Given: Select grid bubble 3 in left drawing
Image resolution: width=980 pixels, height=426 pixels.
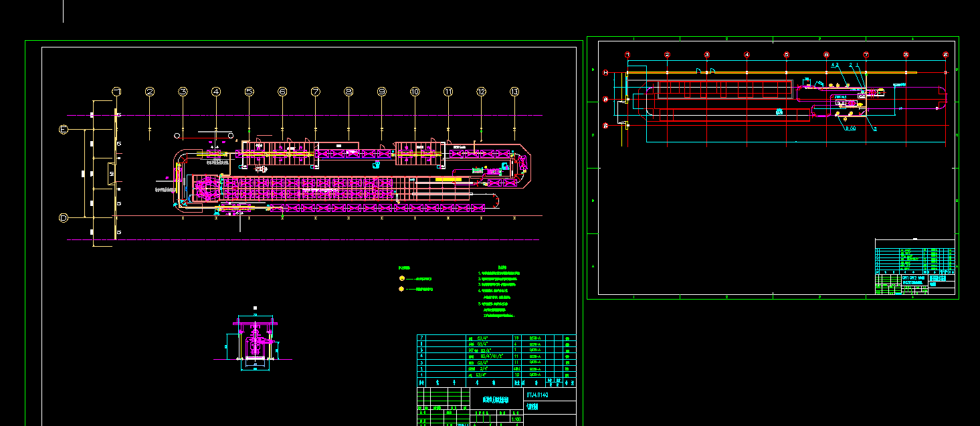Looking at the screenshot, I should 183,92.
